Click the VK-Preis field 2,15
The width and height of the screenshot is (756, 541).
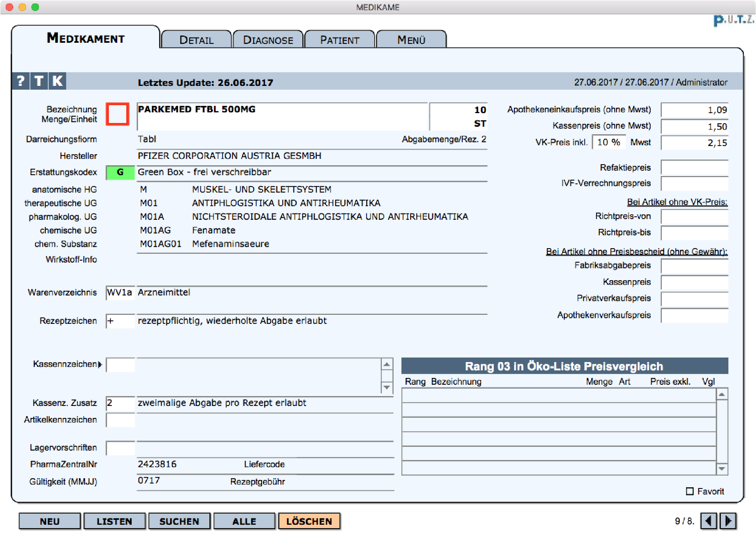pos(695,143)
